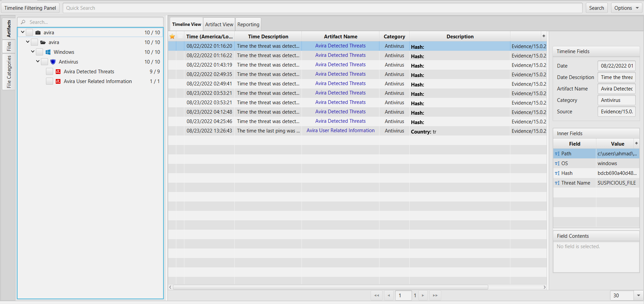644x304 pixels.
Task: Tick the checkbox for the avira case root
Action: click(30, 33)
